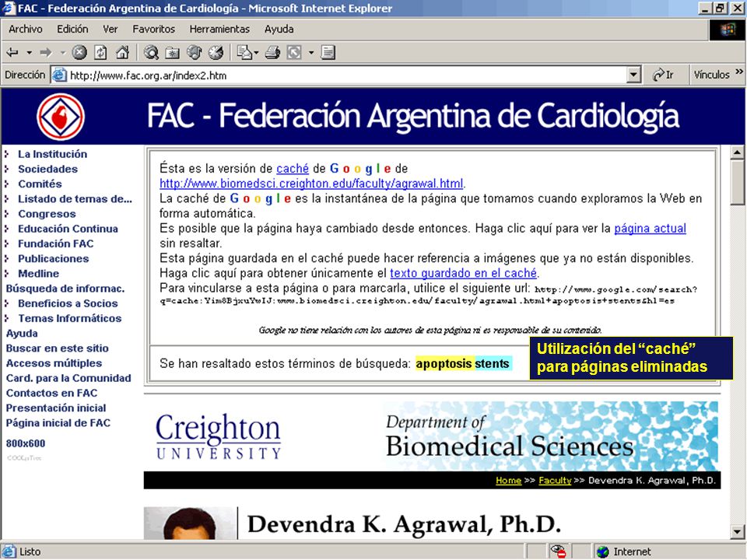Open Comités sidebar entry
Viewport: 747px width, 560px height.
pyautogui.click(x=40, y=184)
